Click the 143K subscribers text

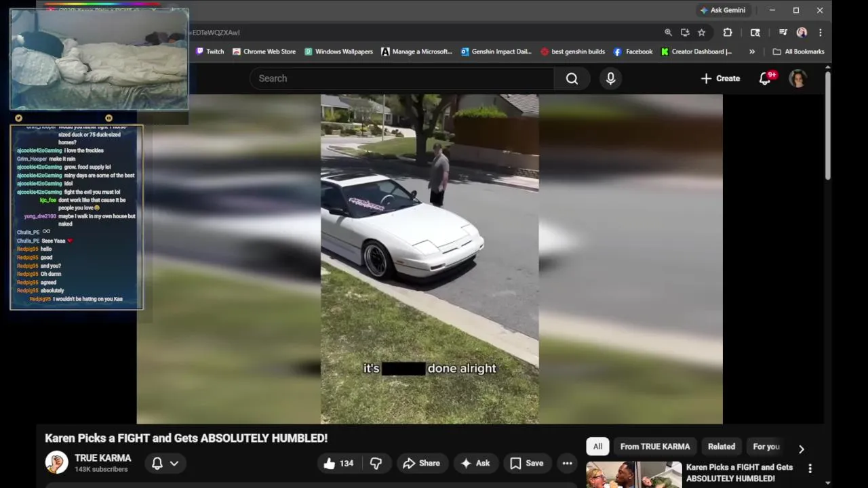pyautogui.click(x=101, y=470)
